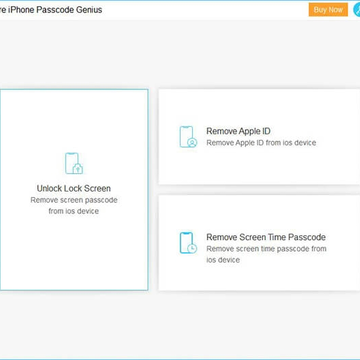Open the Remove Apple ID heading
The width and height of the screenshot is (360, 360).
click(238, 131)
